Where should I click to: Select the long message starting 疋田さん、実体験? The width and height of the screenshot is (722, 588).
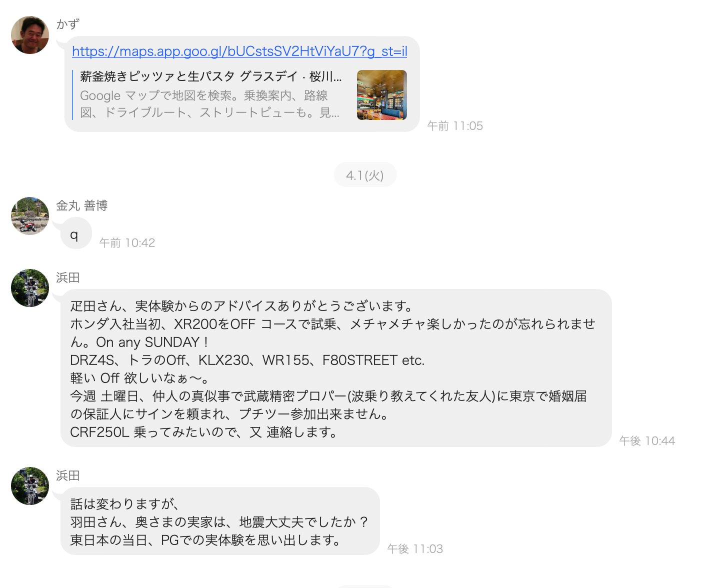coord(336,368)
